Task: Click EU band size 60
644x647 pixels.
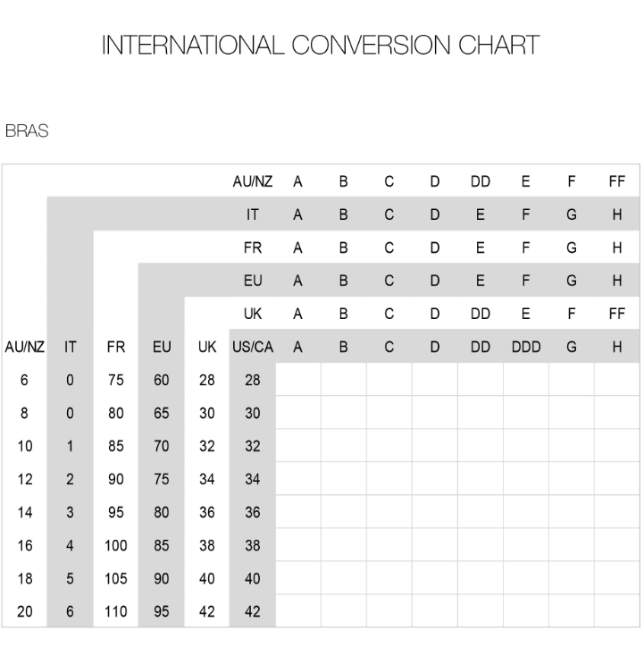Action: (x=161, y=380)
